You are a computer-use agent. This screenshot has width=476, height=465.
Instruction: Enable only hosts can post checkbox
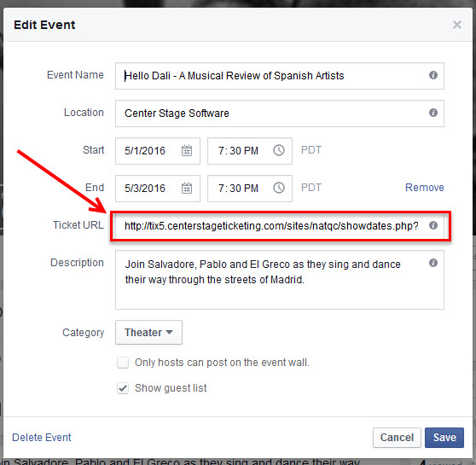coord(123,363)
